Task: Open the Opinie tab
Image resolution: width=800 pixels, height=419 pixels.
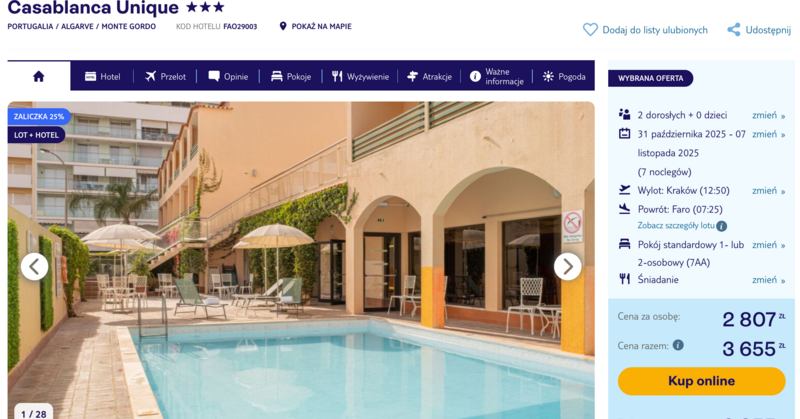Action: coord(228,77)
